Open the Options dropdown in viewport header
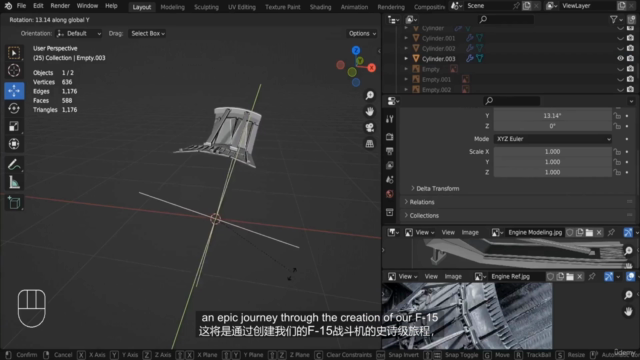 tap(362, 33)
